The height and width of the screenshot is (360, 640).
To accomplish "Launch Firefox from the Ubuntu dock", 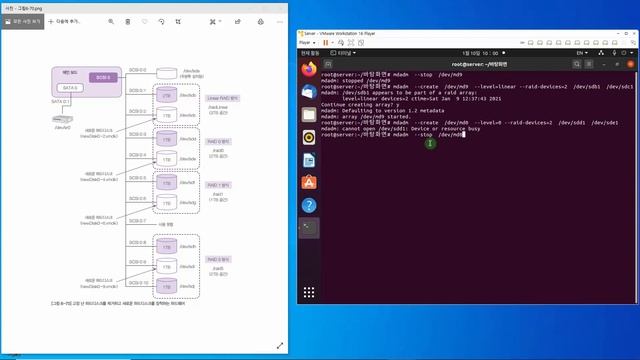I will (x=309, y=69).
